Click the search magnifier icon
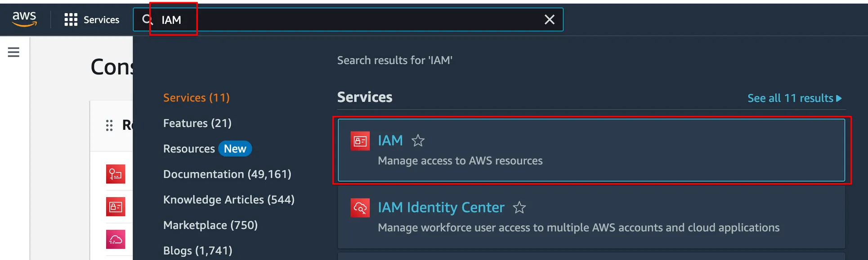868x260 pixels. tap(147, 20)
